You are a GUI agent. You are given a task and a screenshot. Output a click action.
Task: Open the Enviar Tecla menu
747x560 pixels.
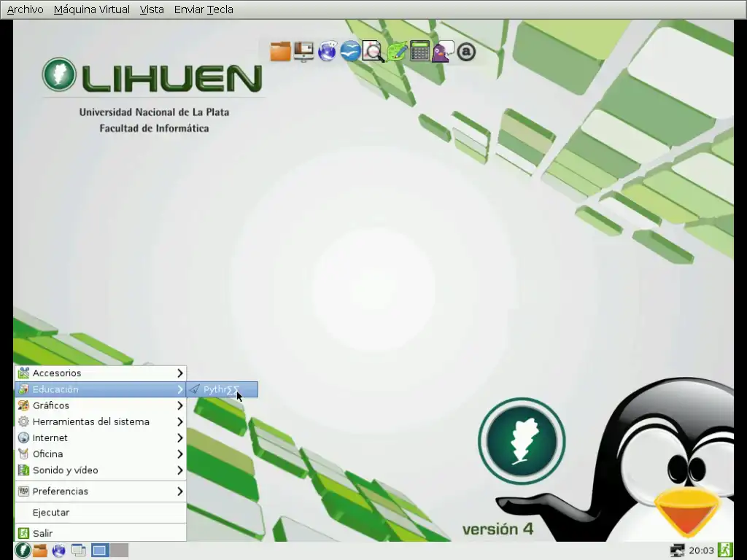coord(204,9)
